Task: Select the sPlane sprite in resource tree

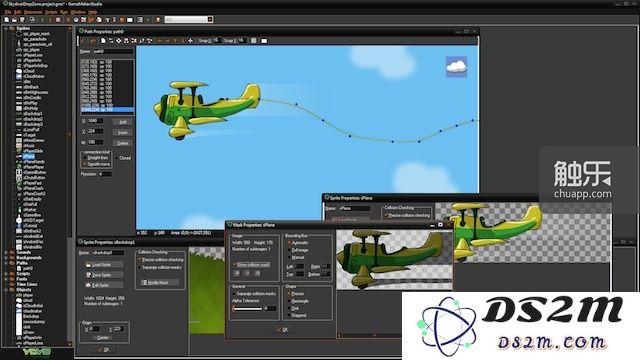Action: [29, 156]
